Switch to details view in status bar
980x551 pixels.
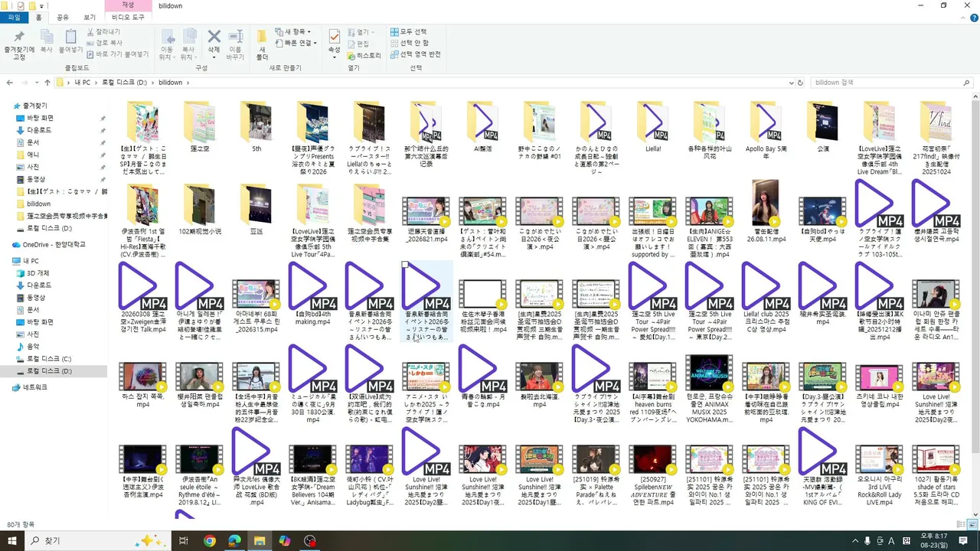tap(962, 524)
